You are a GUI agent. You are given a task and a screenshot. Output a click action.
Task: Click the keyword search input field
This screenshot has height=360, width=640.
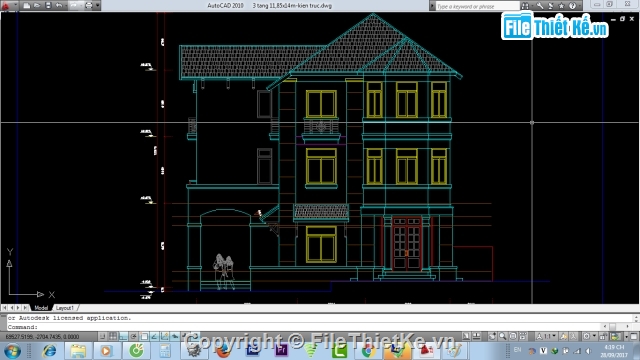478,6
